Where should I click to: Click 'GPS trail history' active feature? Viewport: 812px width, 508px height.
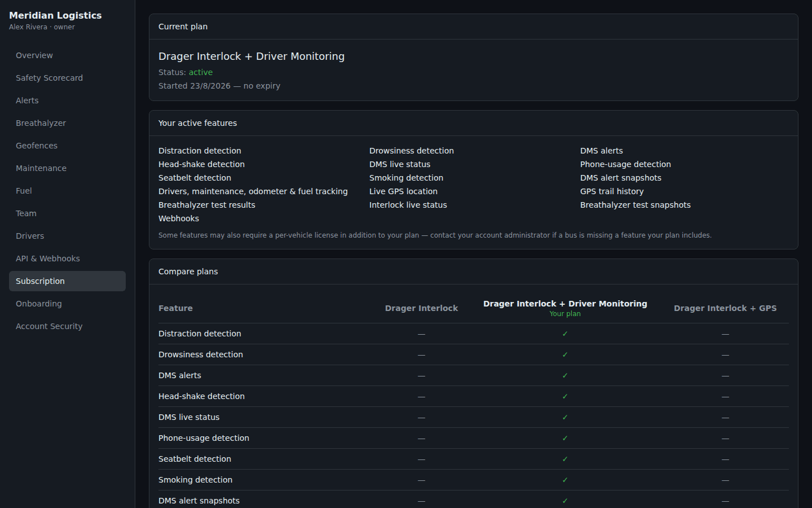click(612, 191)
